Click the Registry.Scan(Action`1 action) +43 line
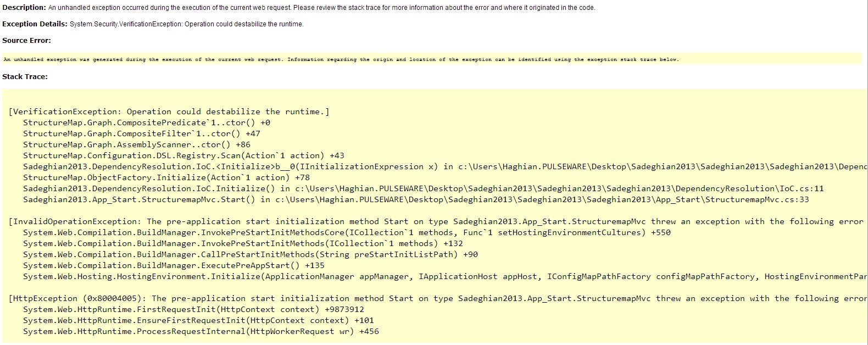The width and height of the screenshot is (868, 345). (x=183, y=155)
